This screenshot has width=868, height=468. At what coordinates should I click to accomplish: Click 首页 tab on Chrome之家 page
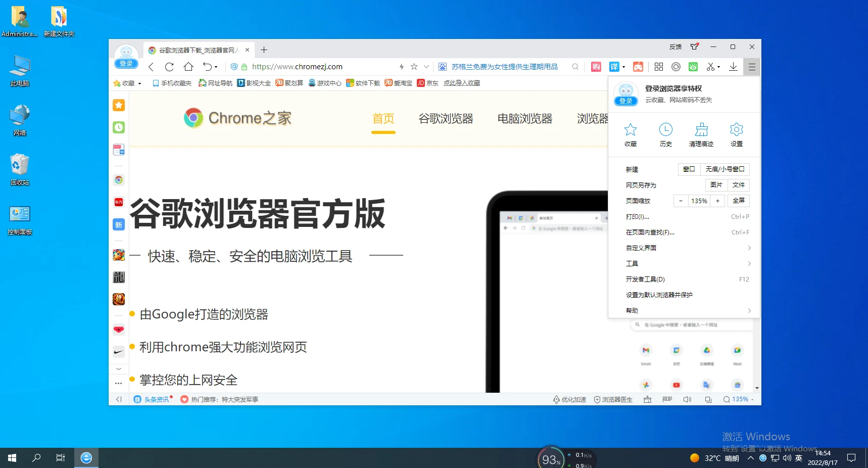pyautogui.click(x=383, y=118)
